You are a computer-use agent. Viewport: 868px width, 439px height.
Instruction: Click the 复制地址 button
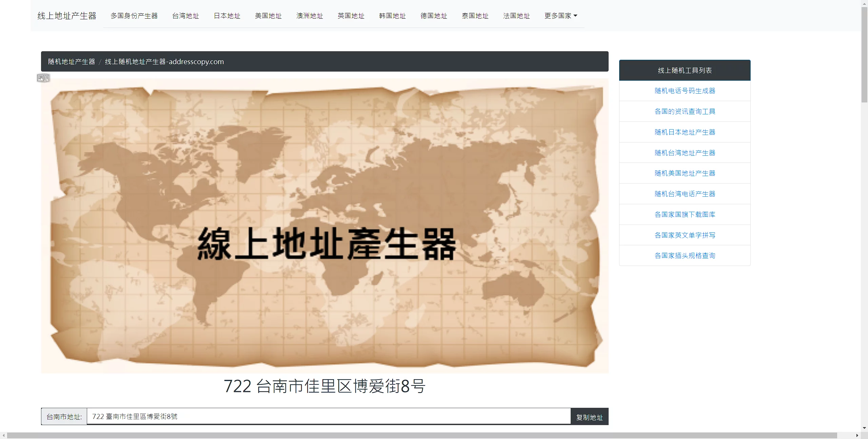(x=589, y=417)
